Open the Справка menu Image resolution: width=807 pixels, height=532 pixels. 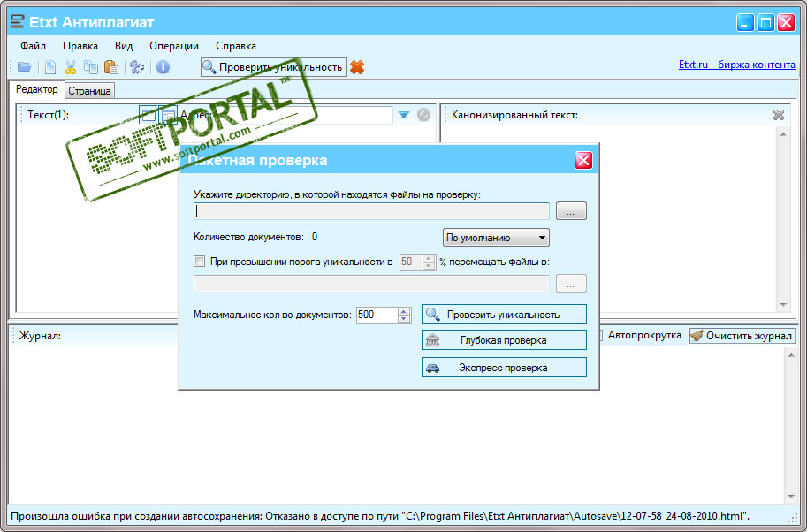click(236, 46)
